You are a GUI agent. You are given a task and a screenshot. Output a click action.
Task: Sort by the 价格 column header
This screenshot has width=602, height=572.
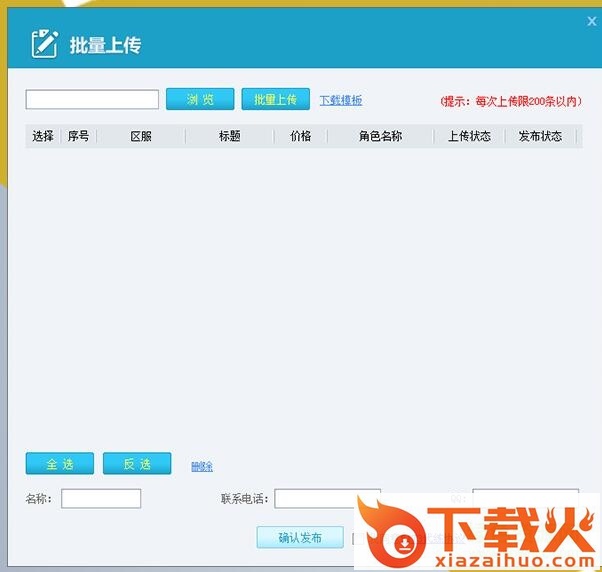(x=300, y=136)
